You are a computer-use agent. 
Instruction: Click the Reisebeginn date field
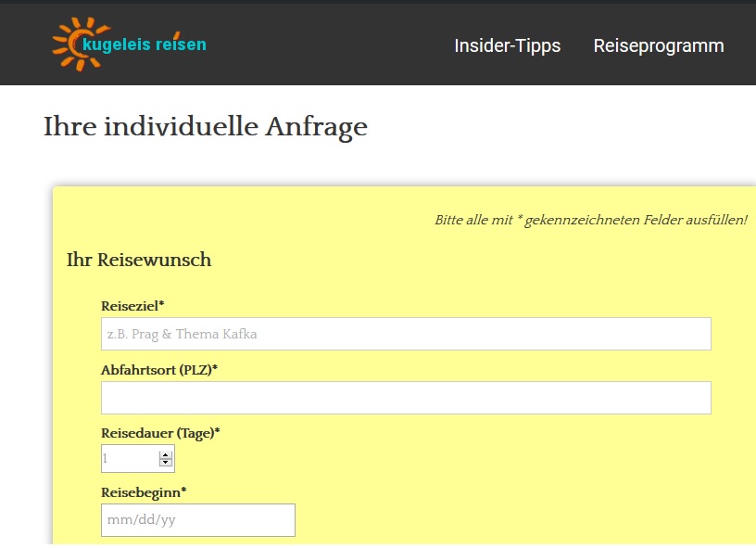(198, 520)
